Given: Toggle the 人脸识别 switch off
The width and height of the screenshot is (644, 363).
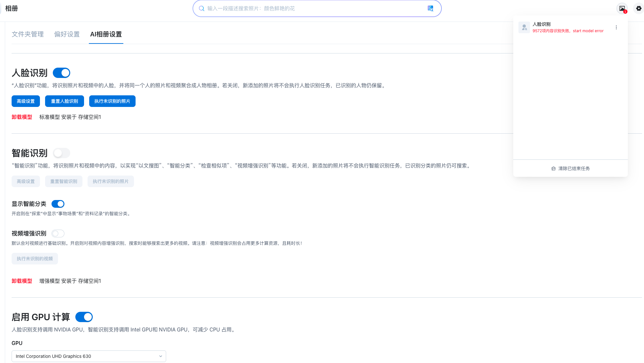Looking at the screenshot, I should tap(62, 73).
